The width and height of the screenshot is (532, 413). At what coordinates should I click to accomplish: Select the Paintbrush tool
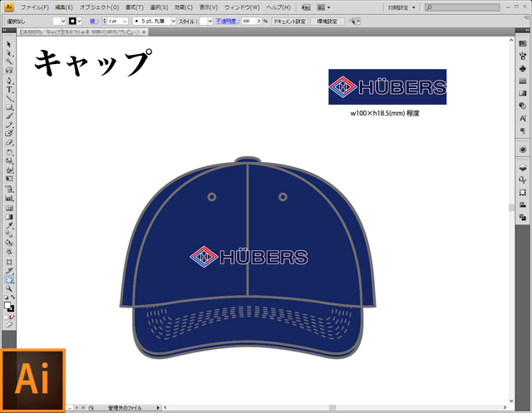click(9, 116)
